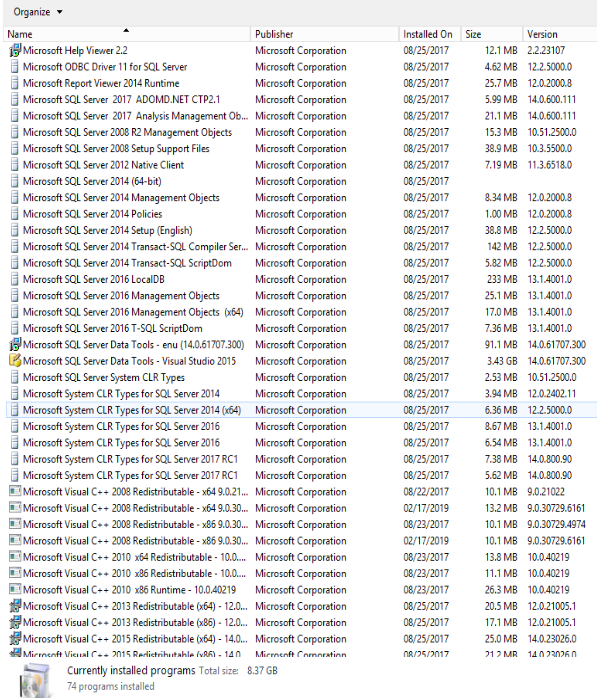
Task: Select Visual C++ 2008 x86 version 9.0.30729.4974
Action: click(x=301, y=524)
